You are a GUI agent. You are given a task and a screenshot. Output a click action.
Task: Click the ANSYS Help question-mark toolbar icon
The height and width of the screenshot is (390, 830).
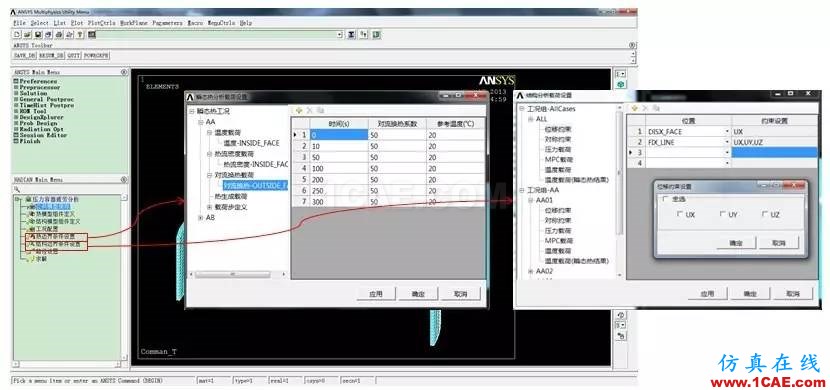[80, 34]
